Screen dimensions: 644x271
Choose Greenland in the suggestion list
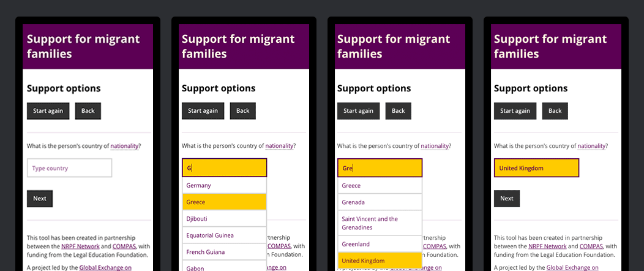tap(380, 244)
